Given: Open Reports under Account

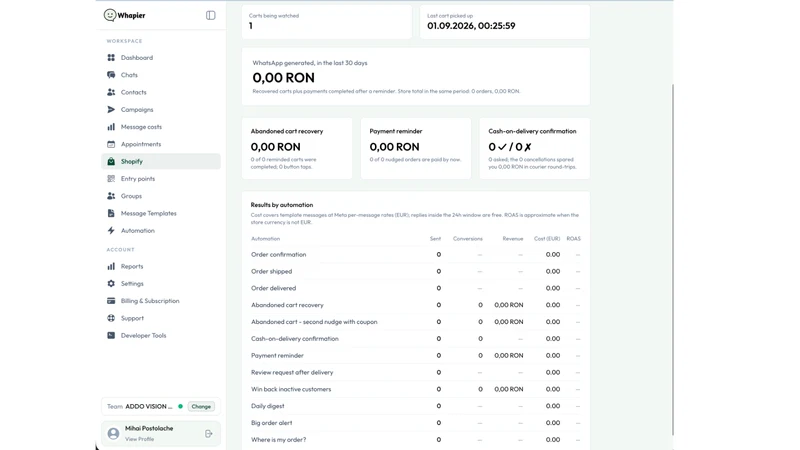Looking at the screenshot, I should click(x=161, y=266).
